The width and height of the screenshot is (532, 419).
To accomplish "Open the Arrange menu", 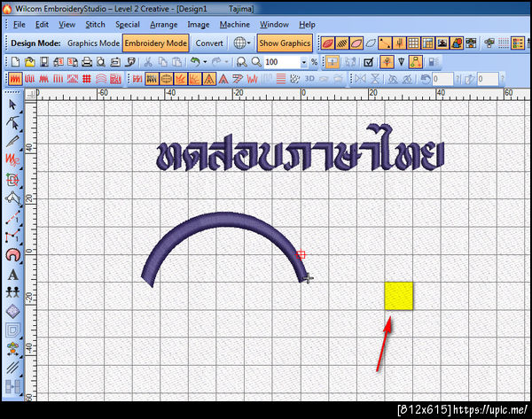I will coord(164,25).
